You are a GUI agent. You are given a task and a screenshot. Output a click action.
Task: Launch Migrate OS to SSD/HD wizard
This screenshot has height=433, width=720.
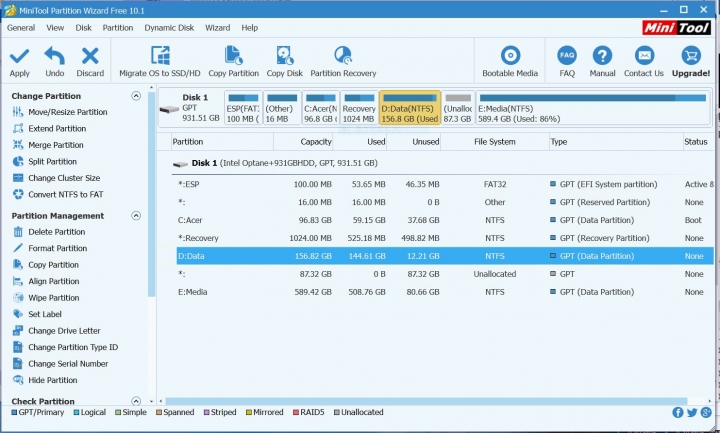click(160, 62)
